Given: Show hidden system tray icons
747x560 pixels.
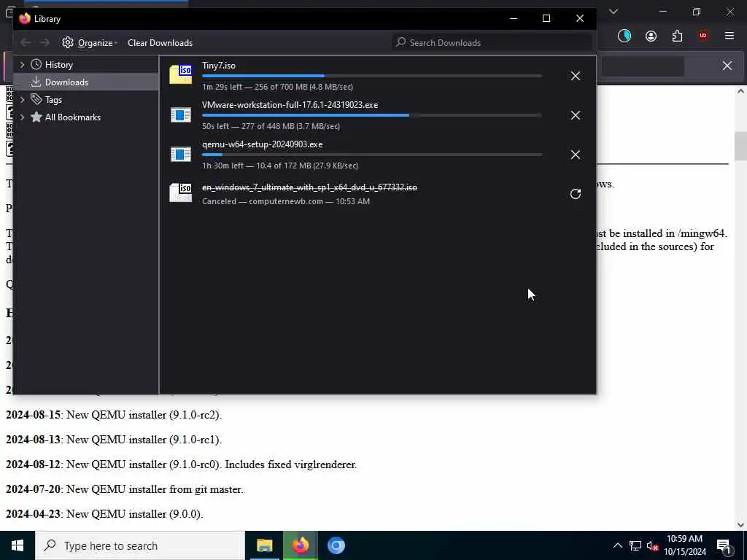Looking at the screenshot, I should (x=617, y=545).
